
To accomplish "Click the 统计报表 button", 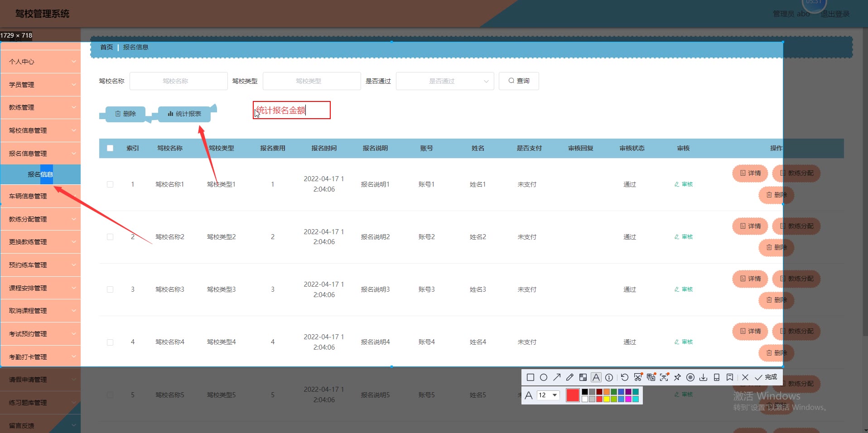I will pyautogui.click(x=184, y=114).
